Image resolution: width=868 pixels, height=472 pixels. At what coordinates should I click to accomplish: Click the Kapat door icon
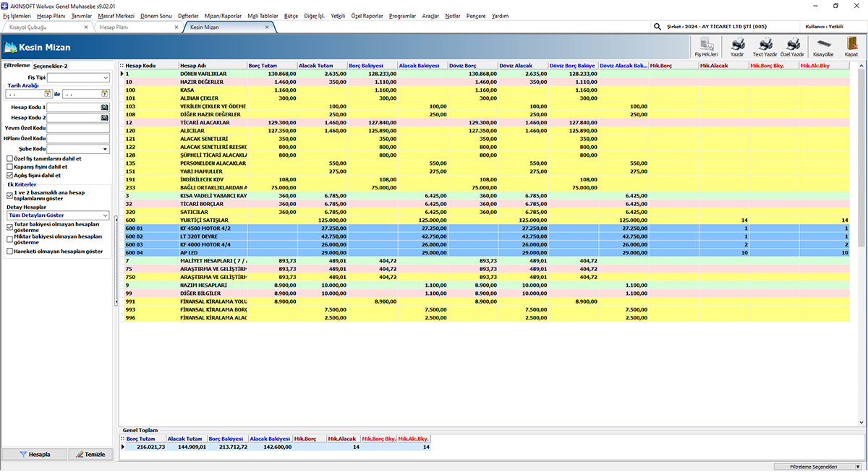pos(851,46)
